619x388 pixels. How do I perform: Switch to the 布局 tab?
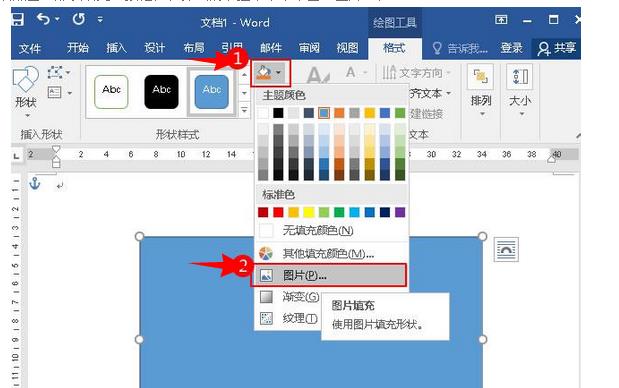pos(193,48)
